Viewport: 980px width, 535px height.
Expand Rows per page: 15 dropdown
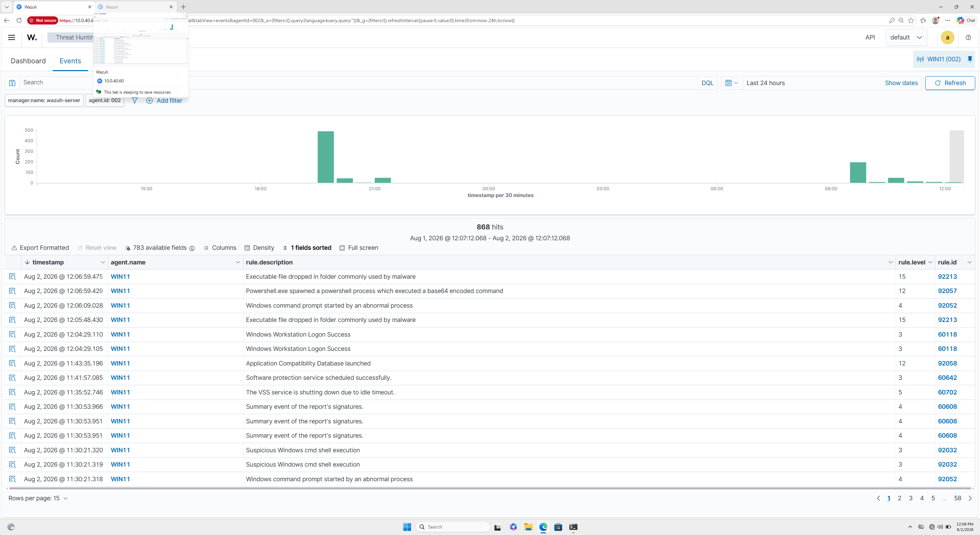point(38,498)
